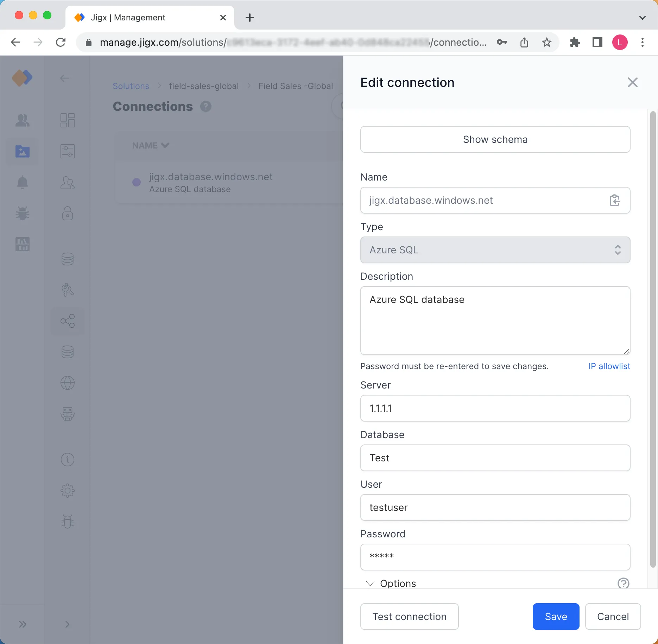Click the Password input field
Image resolution: width=658 pixels, height=644 pixels.
pyautogui.click(x=495, y=557)
